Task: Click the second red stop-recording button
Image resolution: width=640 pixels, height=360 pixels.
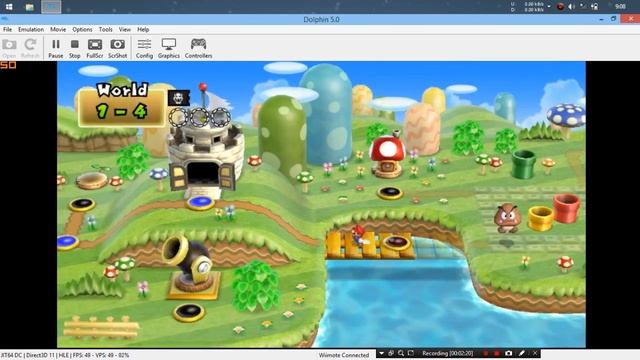Action: coord(496,353)
